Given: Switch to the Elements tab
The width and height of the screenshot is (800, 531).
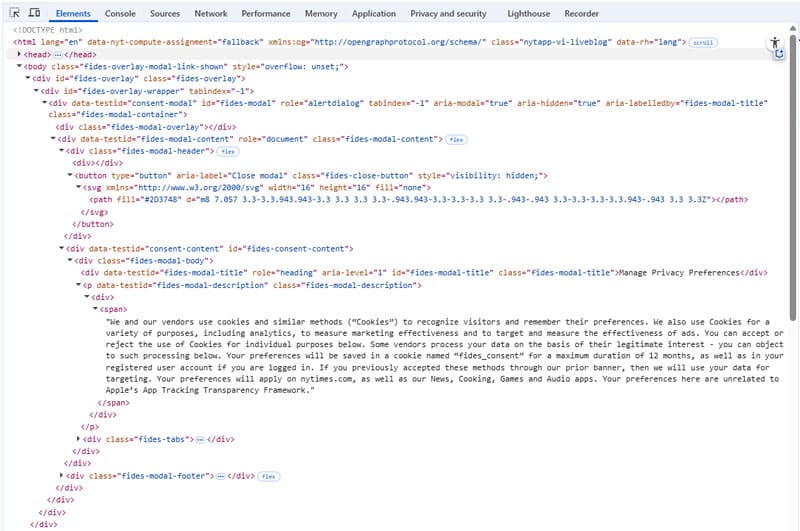Looking at the screenshot, I should point(73,14).
